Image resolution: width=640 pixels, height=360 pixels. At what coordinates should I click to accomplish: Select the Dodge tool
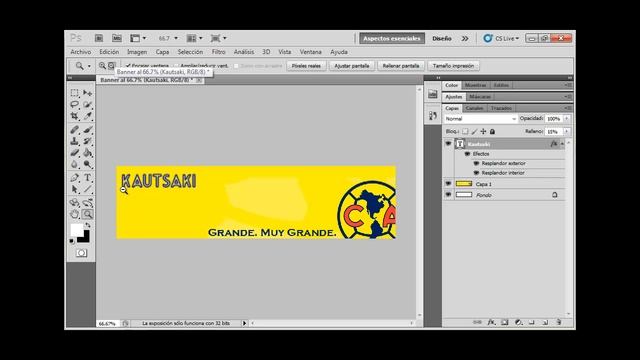(x=87, y=164)
